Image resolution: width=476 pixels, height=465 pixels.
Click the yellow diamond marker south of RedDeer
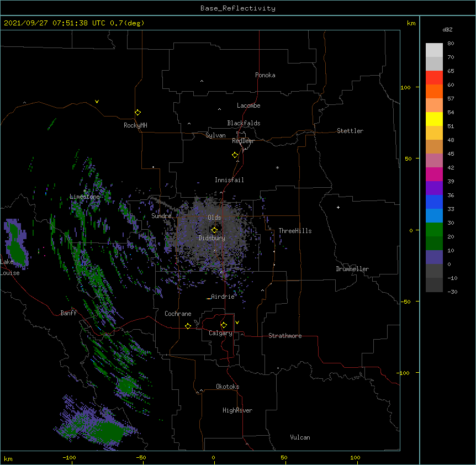coord(235,155)
